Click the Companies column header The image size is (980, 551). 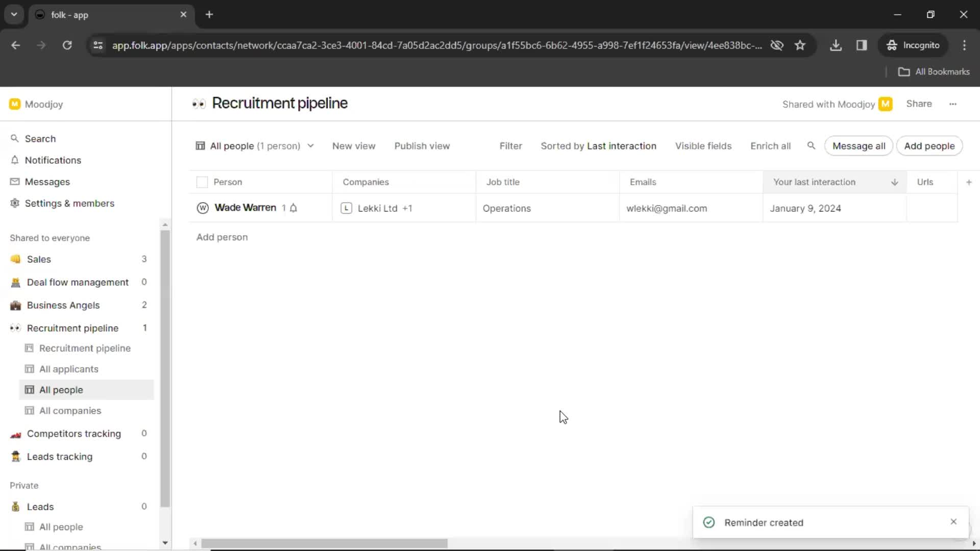tap(404, 182)
